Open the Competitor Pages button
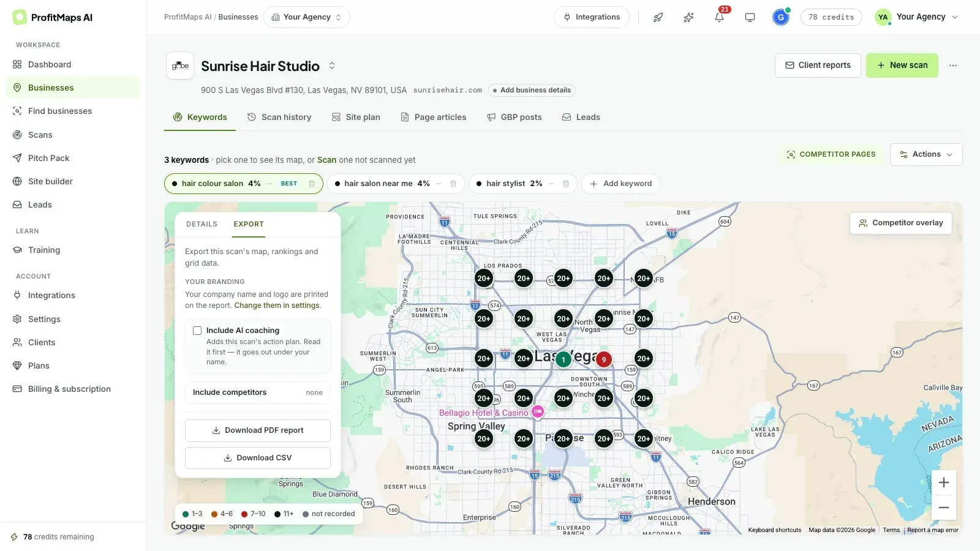This screenshot has width=980, height=551. (x=831, y=154)
